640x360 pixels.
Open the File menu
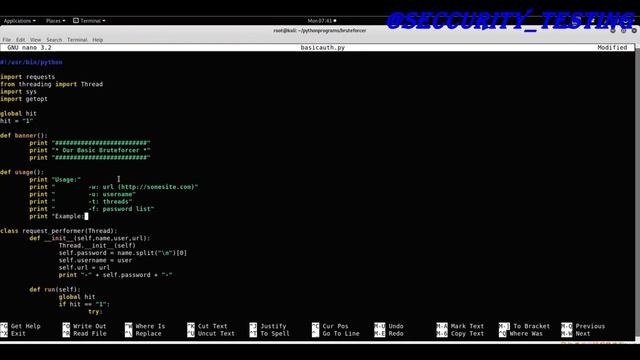(x=7, y=40)
